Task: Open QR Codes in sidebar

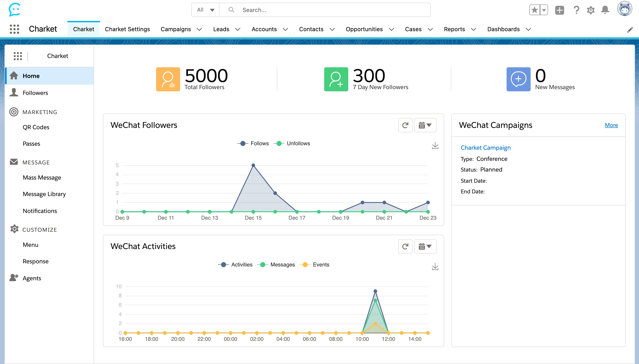Action: point(36,127)
